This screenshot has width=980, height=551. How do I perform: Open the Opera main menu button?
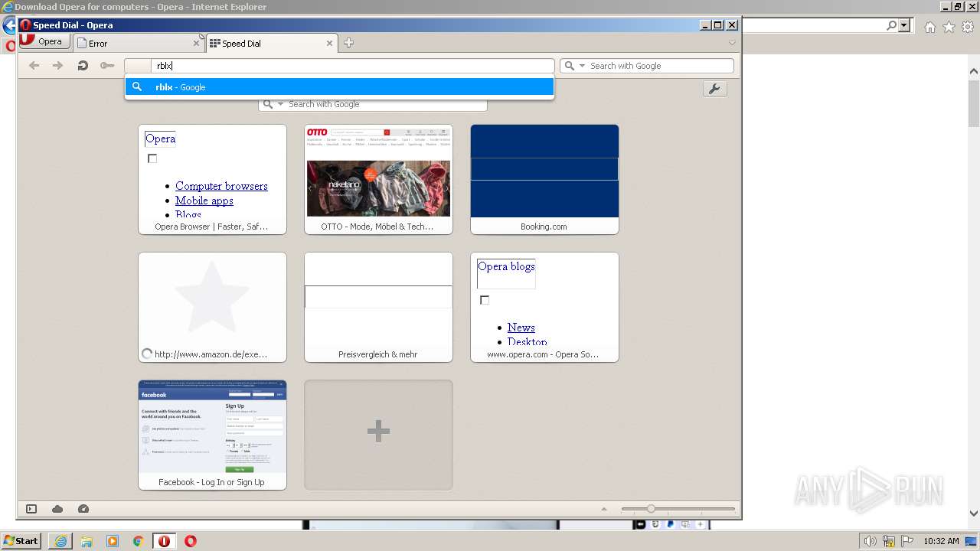[41, 41]
